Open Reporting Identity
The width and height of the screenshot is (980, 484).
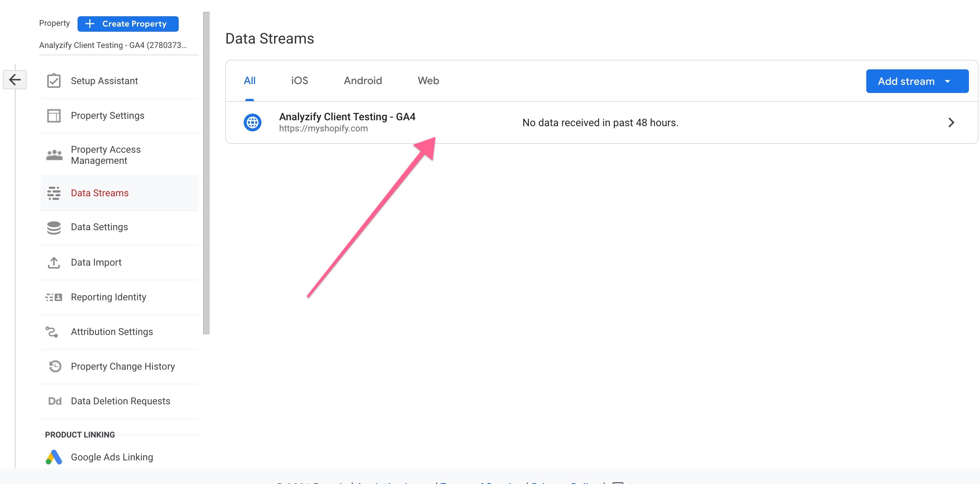point(120,297)
